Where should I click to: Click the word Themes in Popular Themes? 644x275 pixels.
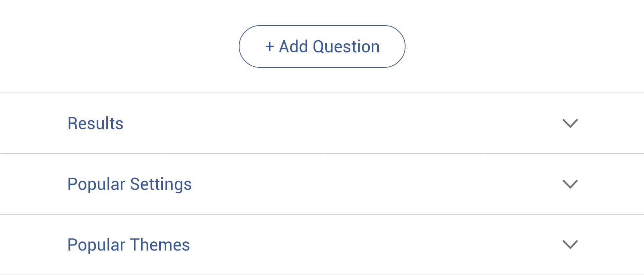160,245
